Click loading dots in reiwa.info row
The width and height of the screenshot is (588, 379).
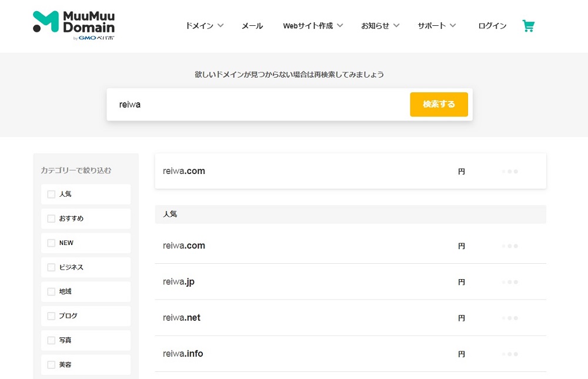point(510,354)
